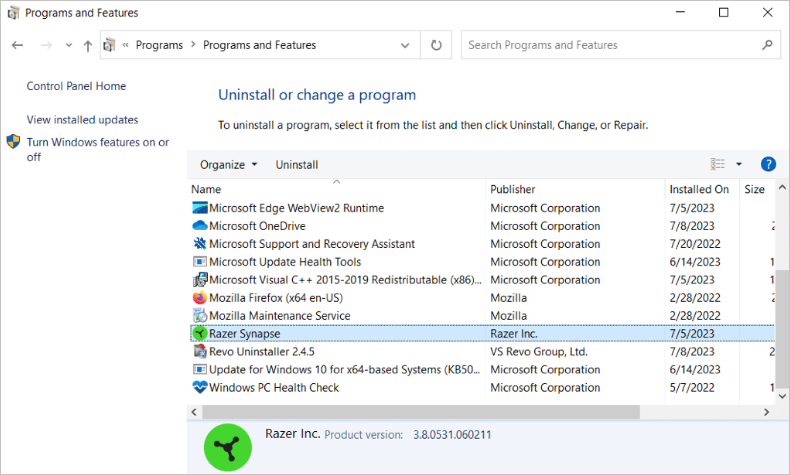Select the Microsoft OneDrive row text
The height and width of the screenshot is (475, 790).
coord(257,226)
